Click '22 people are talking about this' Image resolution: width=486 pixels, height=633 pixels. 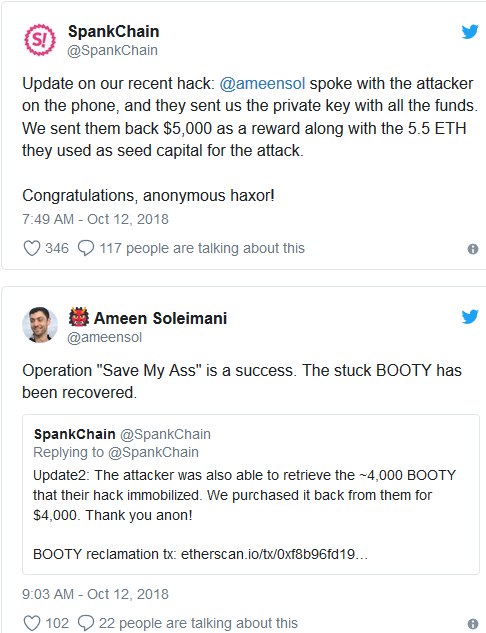coord(198,623)
